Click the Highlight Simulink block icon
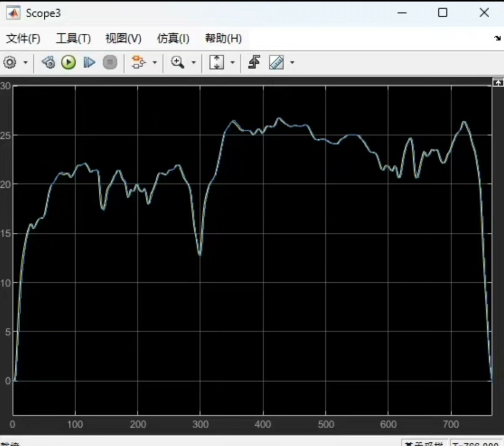Image resolution: width=504 pixels, height=446 pixels. coord(139,62)
